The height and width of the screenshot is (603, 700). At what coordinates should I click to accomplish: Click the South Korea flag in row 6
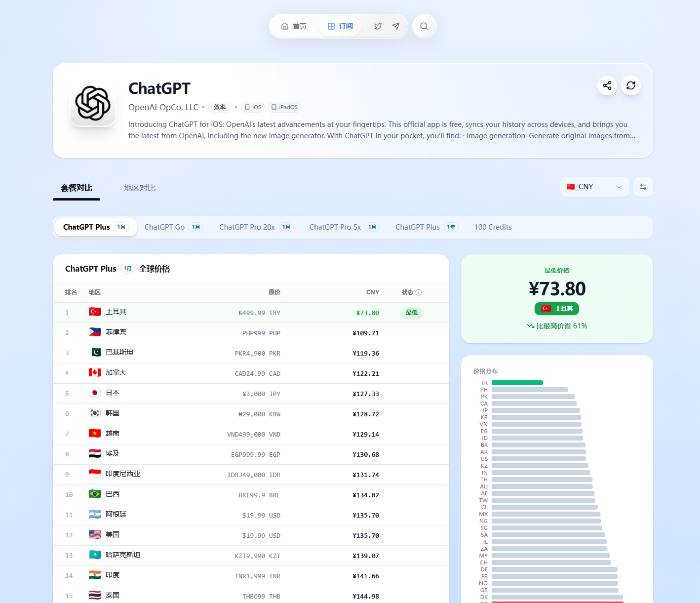click(x=95, y=413)
